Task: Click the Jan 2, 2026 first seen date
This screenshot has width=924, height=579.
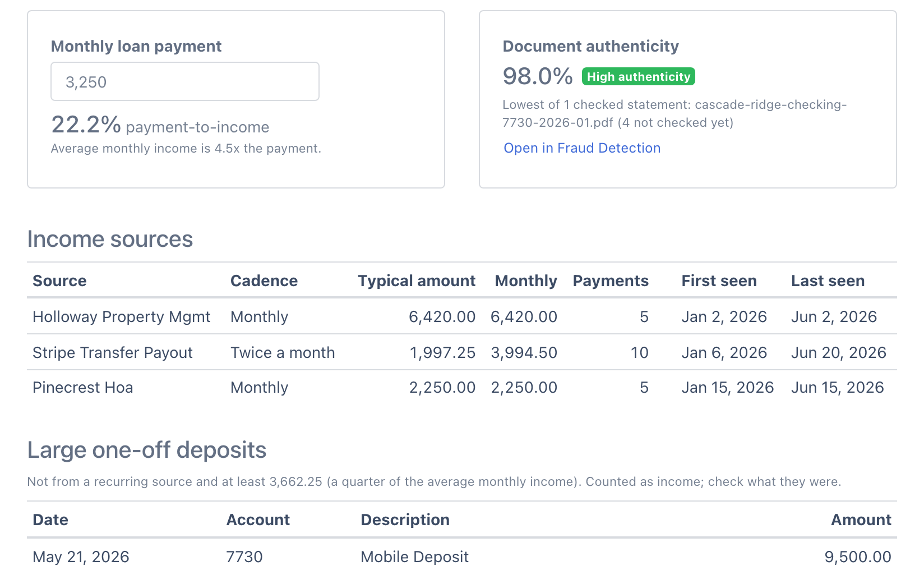Action: pos(724,316)
